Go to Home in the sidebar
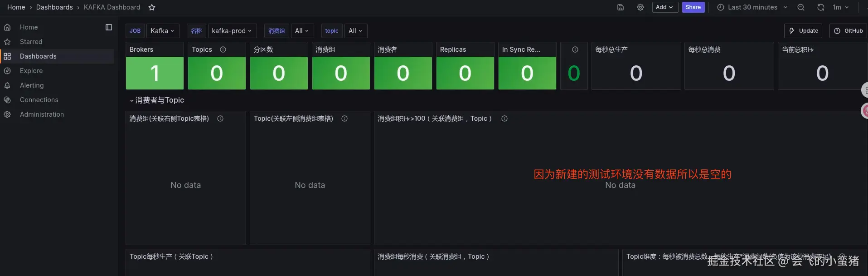 click(x=29, y=27)
